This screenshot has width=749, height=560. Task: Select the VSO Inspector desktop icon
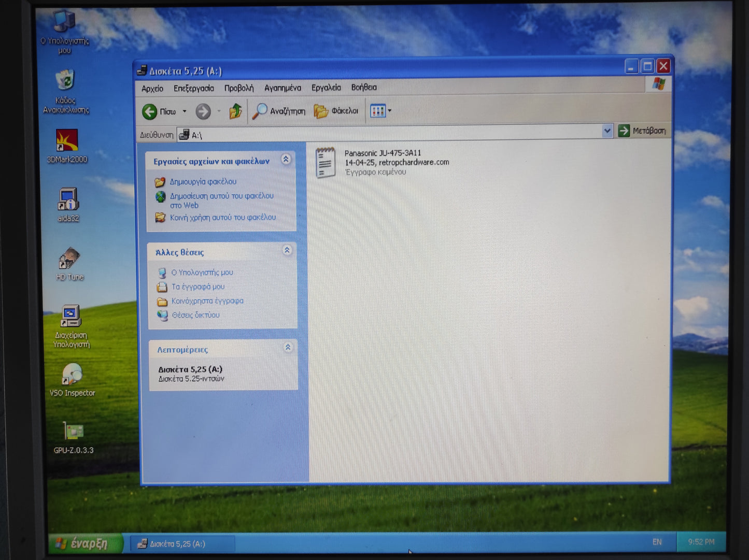coord(72,375)
